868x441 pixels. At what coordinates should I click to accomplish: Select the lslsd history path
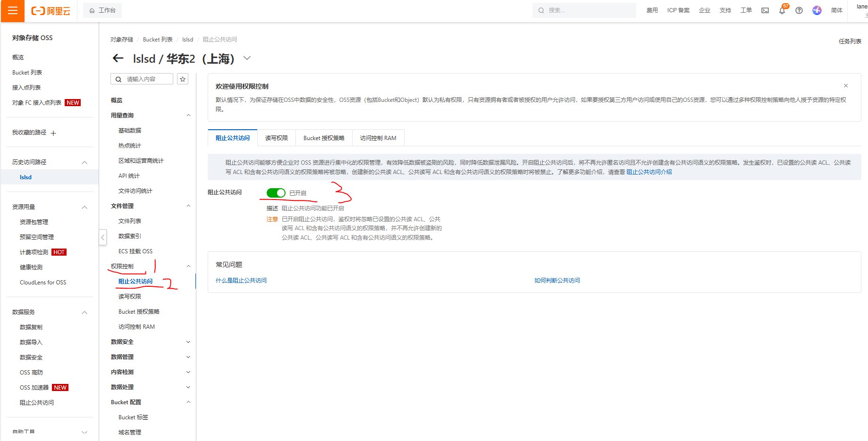(x=25, y=177)
